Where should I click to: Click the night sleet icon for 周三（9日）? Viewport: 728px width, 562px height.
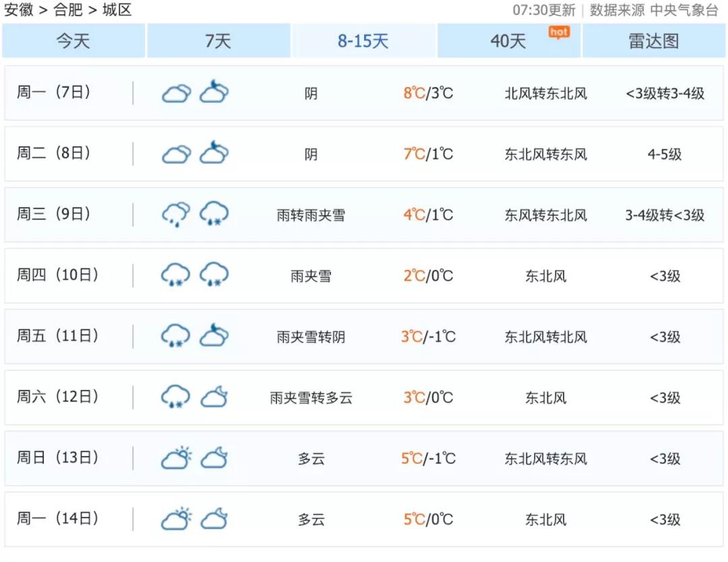tap(214, 213)
